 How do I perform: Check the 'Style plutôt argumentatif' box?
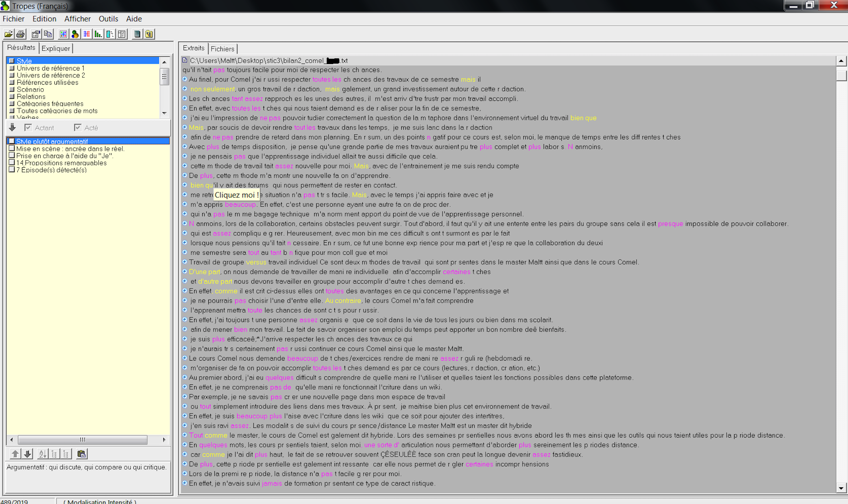click(x=12, y=141)
